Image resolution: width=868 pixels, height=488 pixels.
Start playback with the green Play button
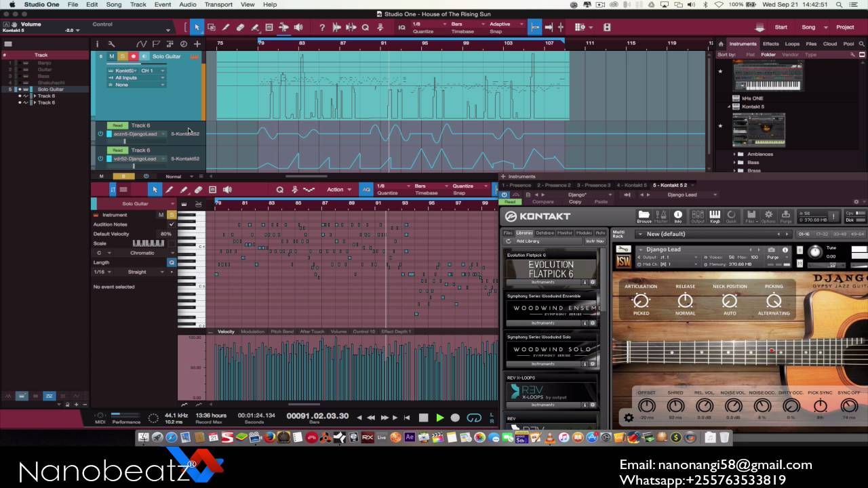click(x=439, y=418)
